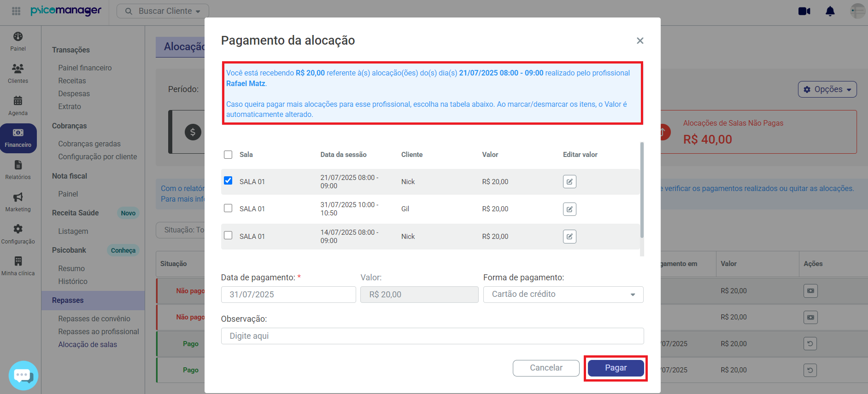Open Buscar Cliente dropdown
868x394 pixels.
tap(163, 11)
